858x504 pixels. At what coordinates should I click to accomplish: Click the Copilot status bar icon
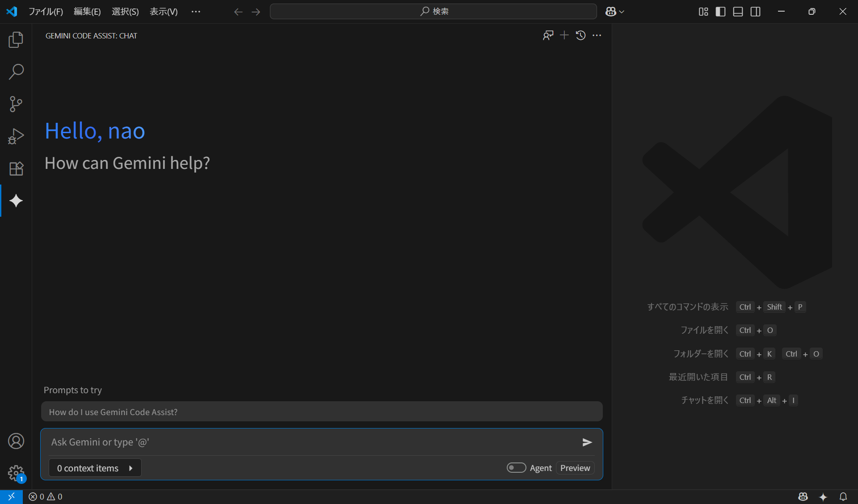click(x=803, y=496)
